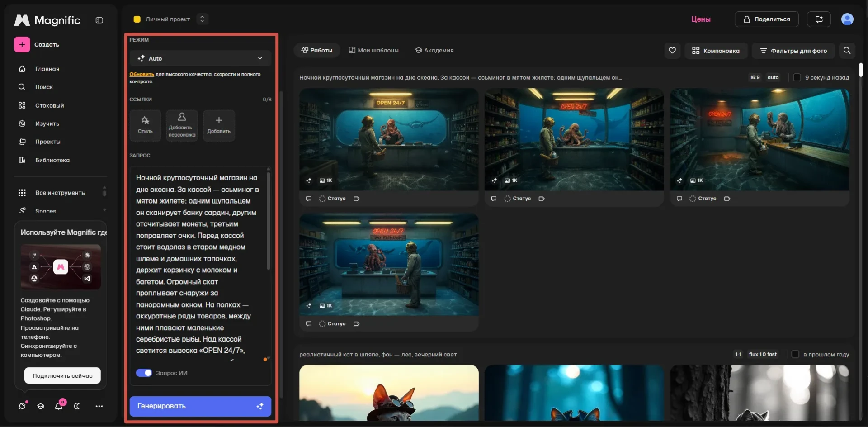Image resolution: width=868 pixels, height=427 pixels.
Task: Open the user profile avatar
Action: pyautogui.click(x=847, y=19)
